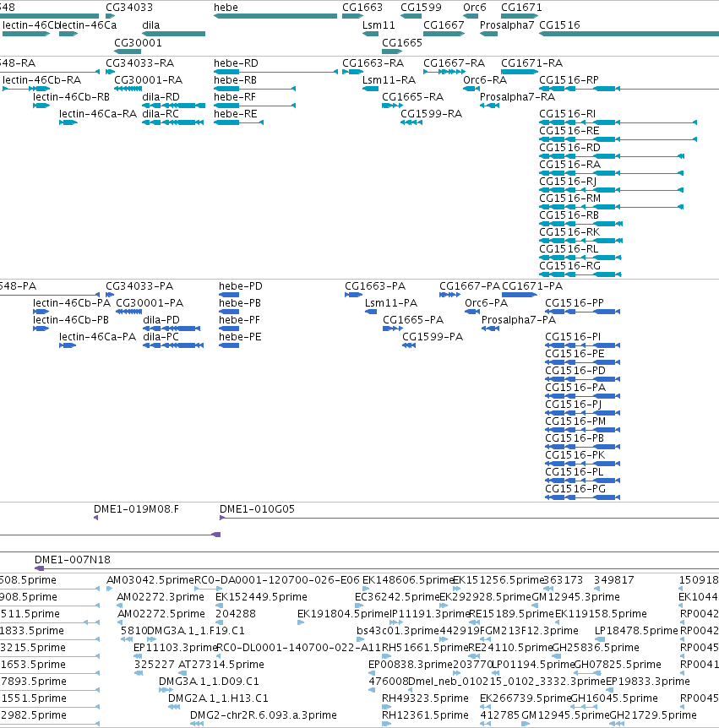Select the Orc6 gene label
Screen dimensions: 719x728
475,8
